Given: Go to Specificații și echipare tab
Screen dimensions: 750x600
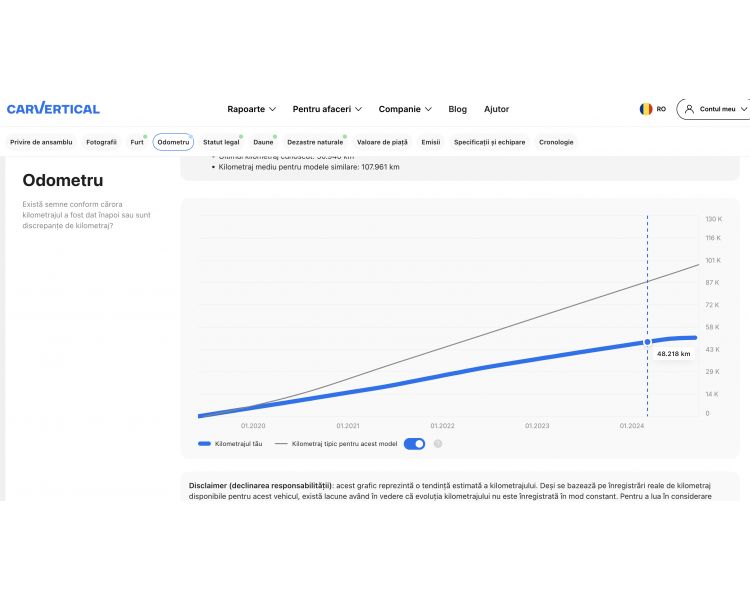Looking at the screenshot, I should pyautogui.click(x=489, y=142).
